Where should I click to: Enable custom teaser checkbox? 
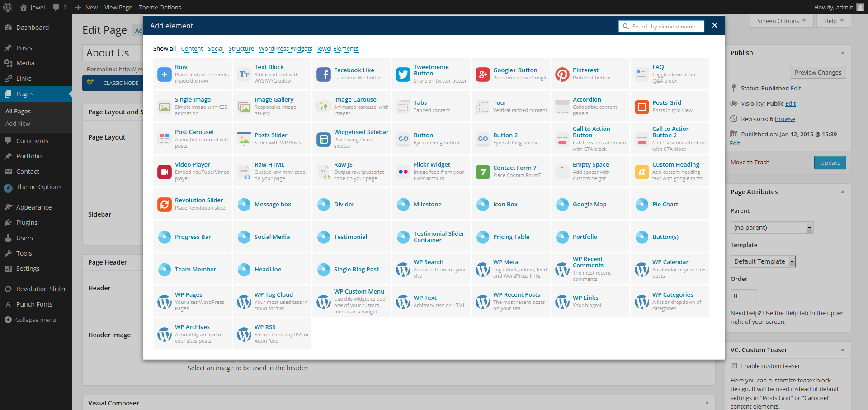(734, 366)
